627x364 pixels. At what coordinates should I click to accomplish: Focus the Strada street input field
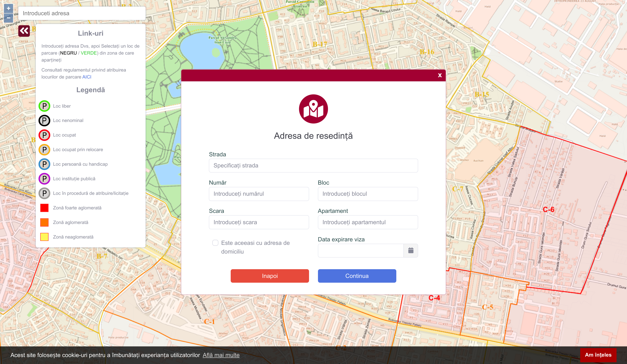(x=313, y=166)
